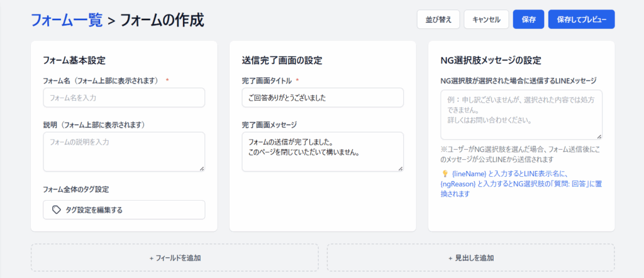The height and width of the screenshot is (278, 644).
Task: Click resize handle of NG選択肢 message textarea
Action: [599, 136]
